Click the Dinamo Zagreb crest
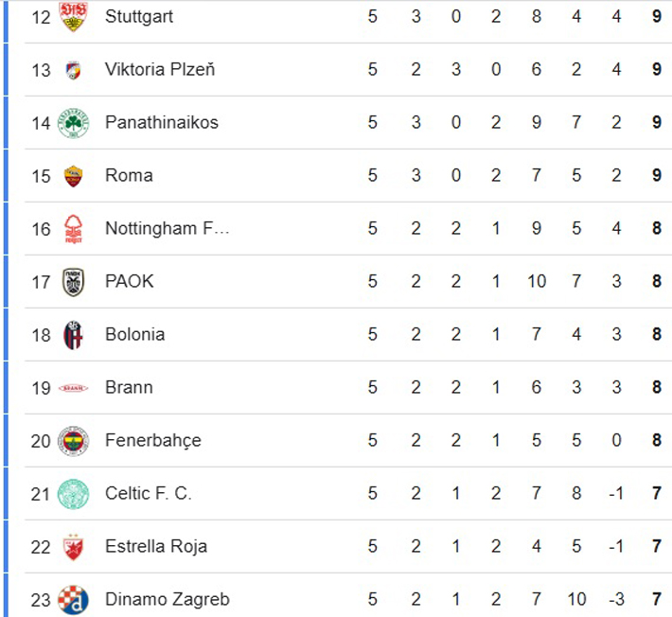Screen dimensions: 672x617 (x=73, y=599)
